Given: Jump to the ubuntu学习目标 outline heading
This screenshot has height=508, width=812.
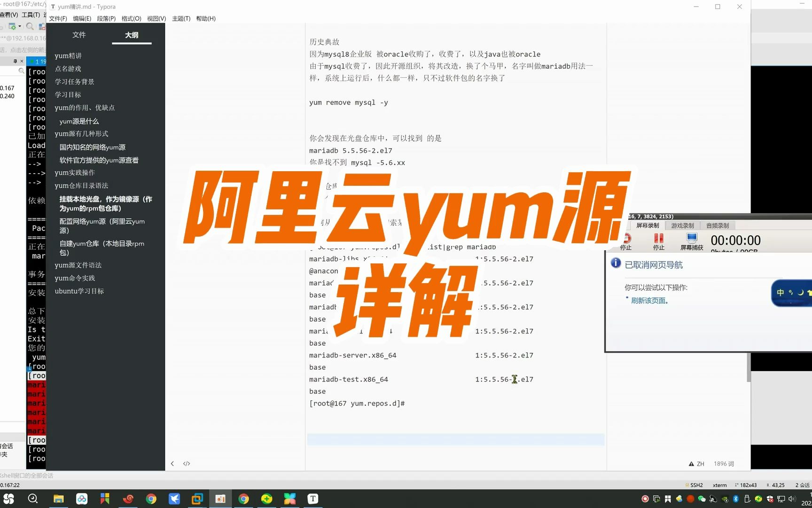Looking at the screenshot, I should tap(79, 291).
